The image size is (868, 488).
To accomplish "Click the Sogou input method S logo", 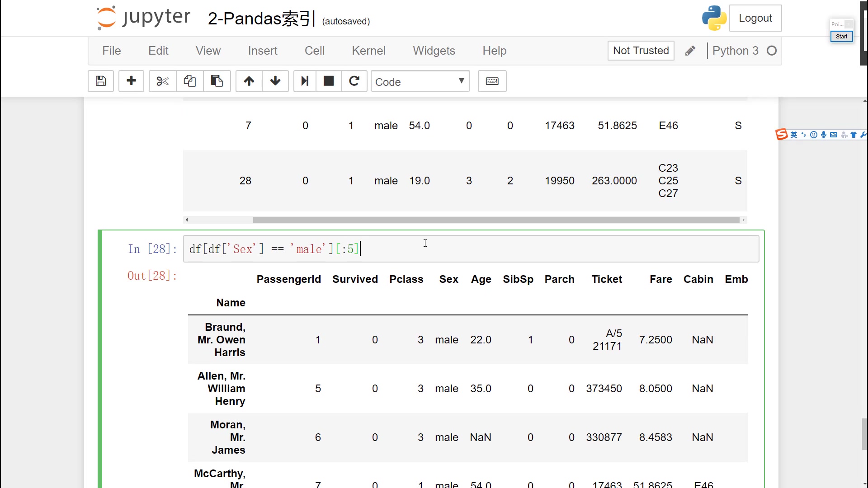I will (x=782, y=134).
